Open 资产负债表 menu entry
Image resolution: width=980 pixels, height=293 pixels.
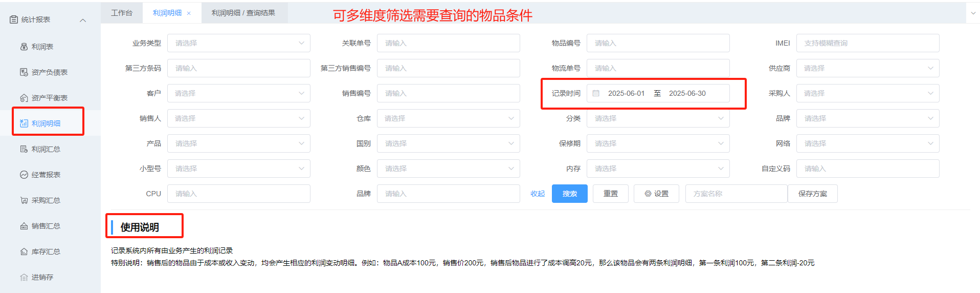pyautogui.click(x=50, y=72)
